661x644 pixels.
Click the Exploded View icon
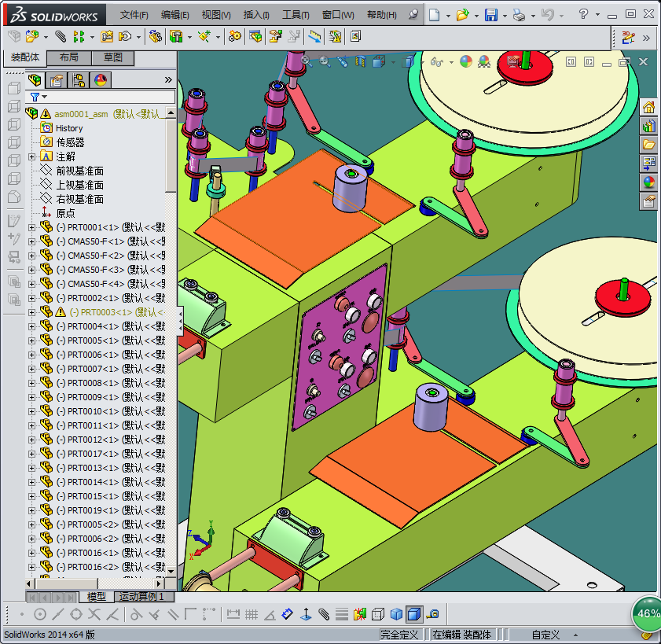(x=275, y=37)
